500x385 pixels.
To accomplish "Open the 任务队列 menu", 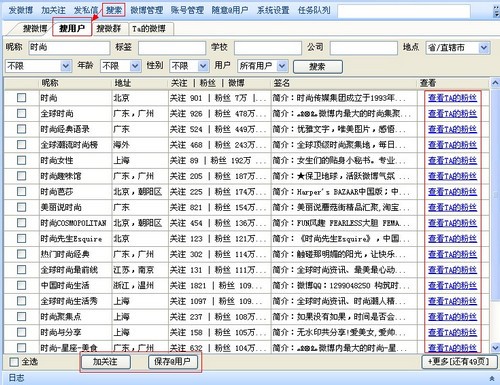I will (x=314, y=10).
